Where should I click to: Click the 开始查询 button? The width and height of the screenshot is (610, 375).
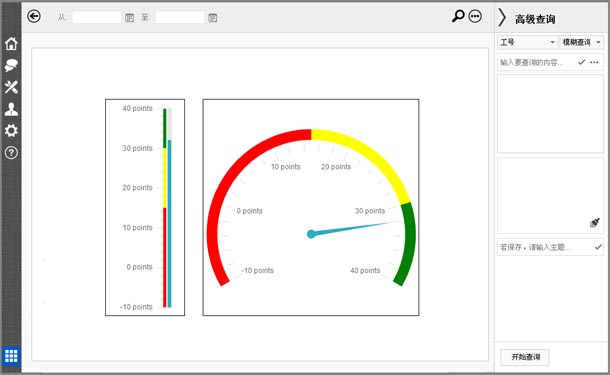525,357
